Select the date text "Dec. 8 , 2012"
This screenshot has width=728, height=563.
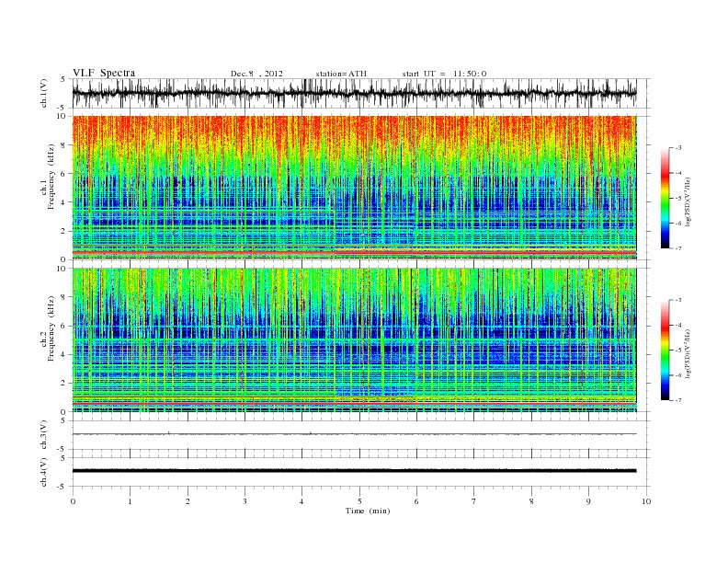[x=256, y=74]
